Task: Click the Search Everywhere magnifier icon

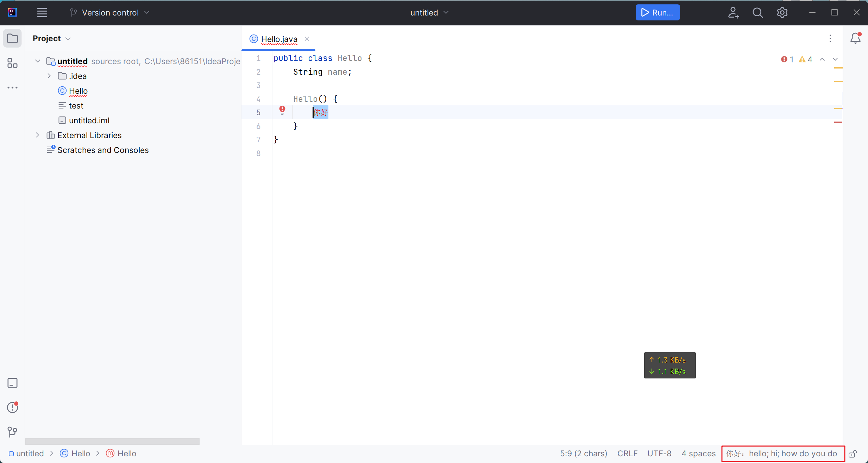Action: [757, 13]
